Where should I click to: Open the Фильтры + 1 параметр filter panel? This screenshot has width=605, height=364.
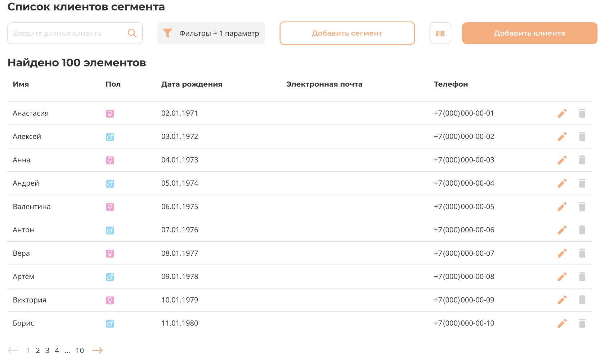tap(211, 33)
